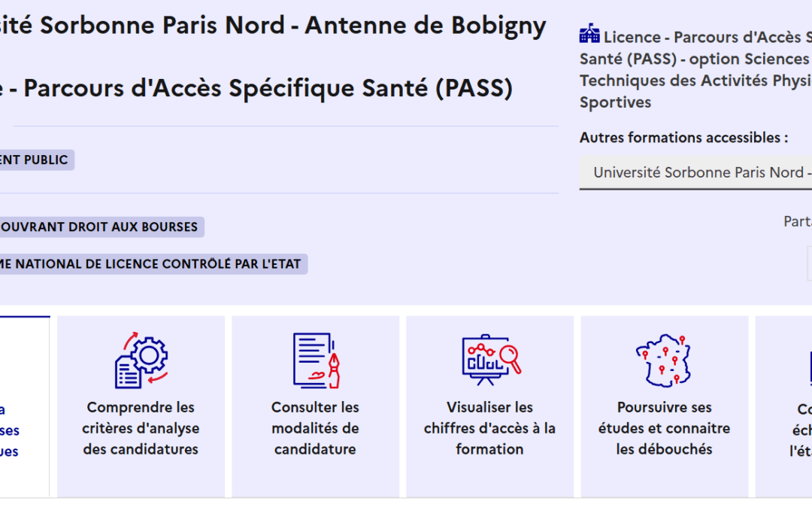Select the gear icon on the critères d'analyse card
The height and width of the screenshot is (508, 812).
click(x=147, y=357)
